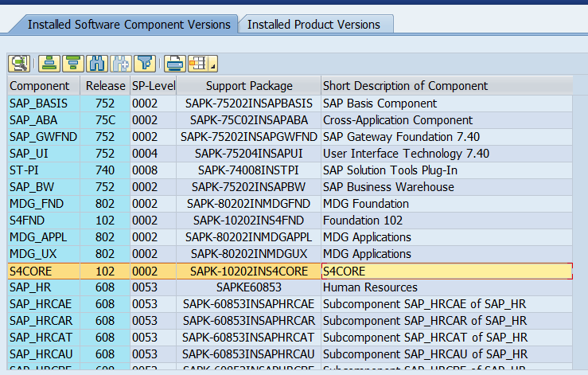Click support package SAPK-80202INMDGFND
The image size is (588, 375).
click(x=248, y=204)
